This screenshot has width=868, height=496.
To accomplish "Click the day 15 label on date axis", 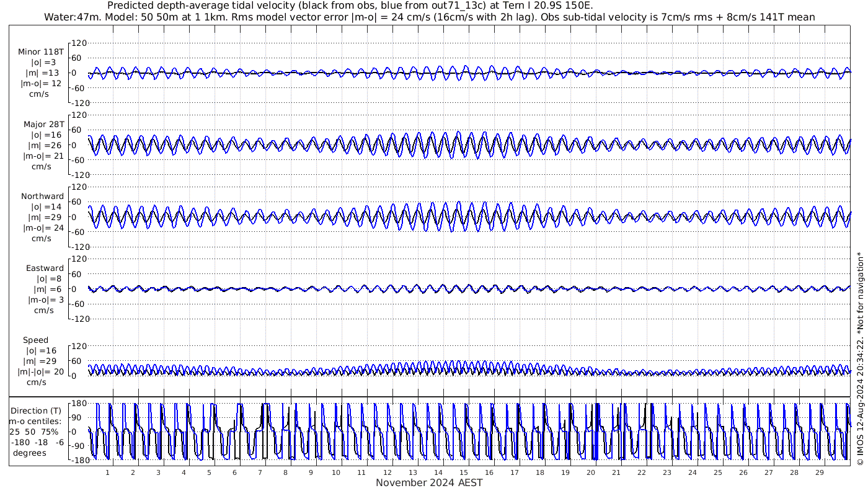I will pyautogui.click(x=463, y=472).
